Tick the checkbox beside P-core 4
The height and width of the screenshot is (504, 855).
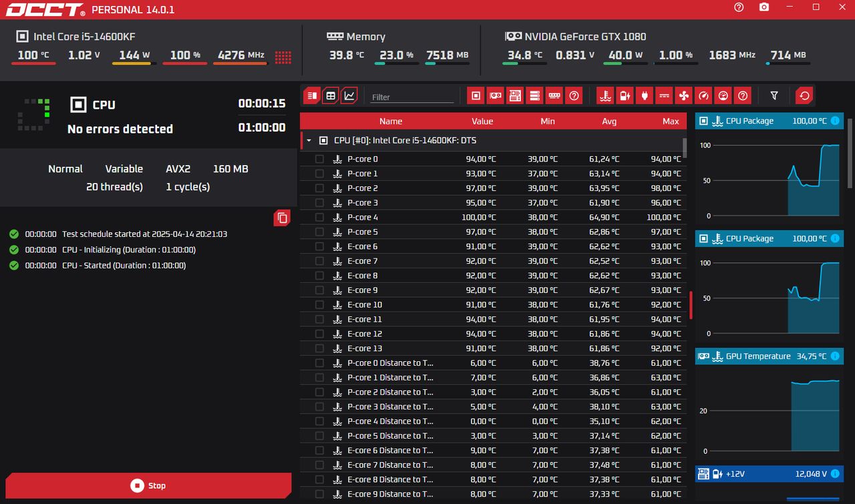click(319, 217)
